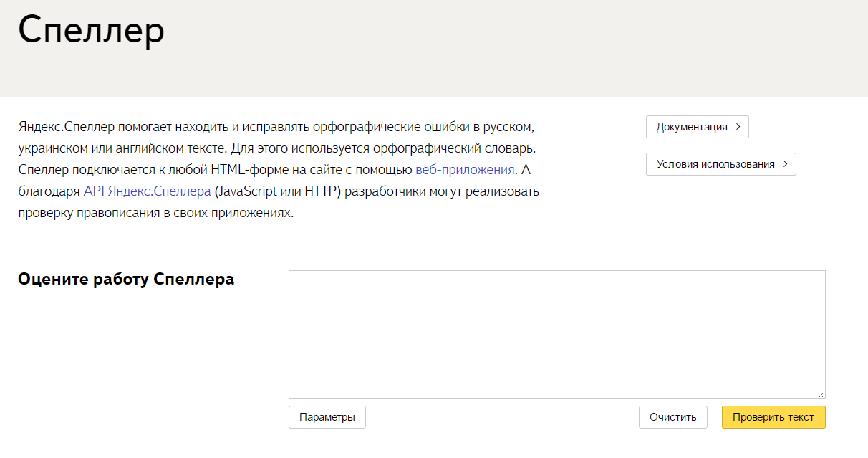This screenshot has width=868, height=458.
Task: Open Условия использования button
Action: pyautogui.click(x=715, y=164)
